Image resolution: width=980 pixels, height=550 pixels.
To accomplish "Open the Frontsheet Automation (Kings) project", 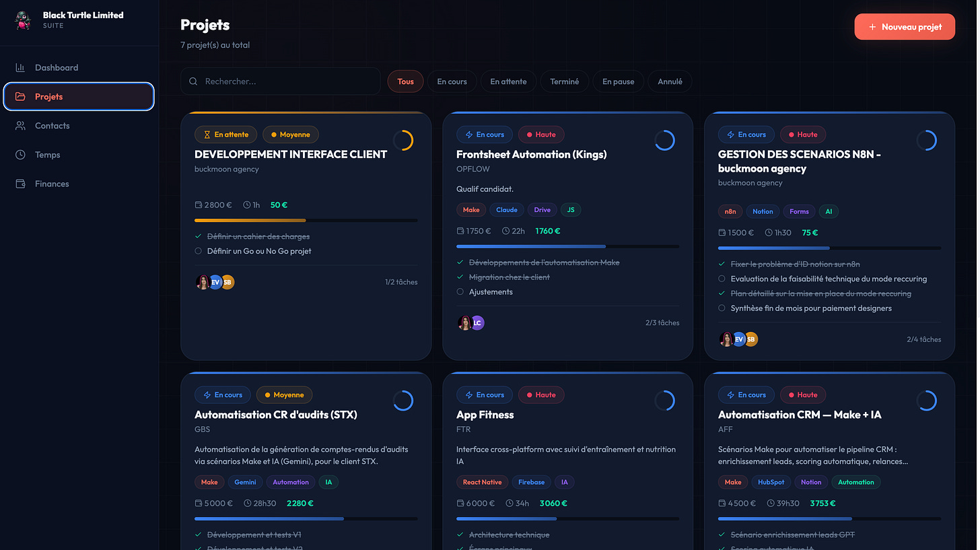I will pyautogui.click(x=531, y=154).
